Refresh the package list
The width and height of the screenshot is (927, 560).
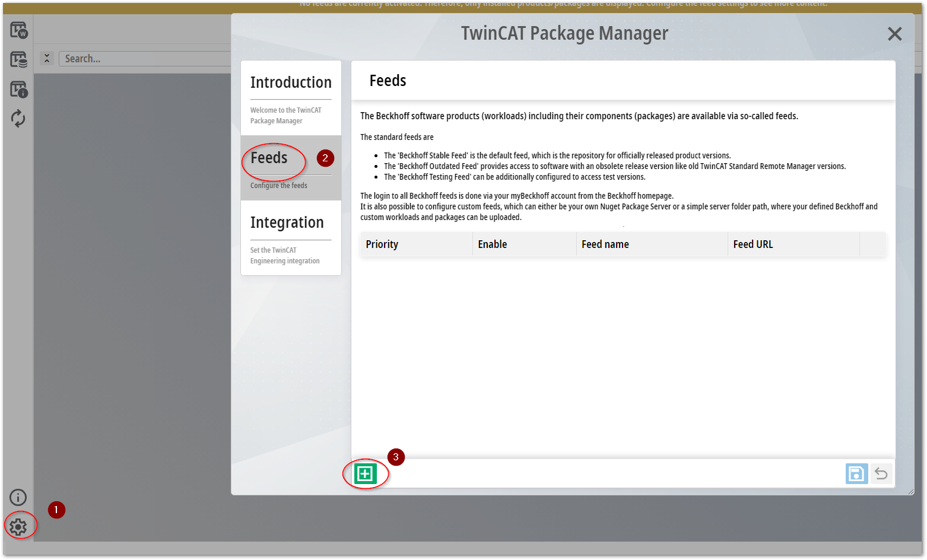coord(18,119)
